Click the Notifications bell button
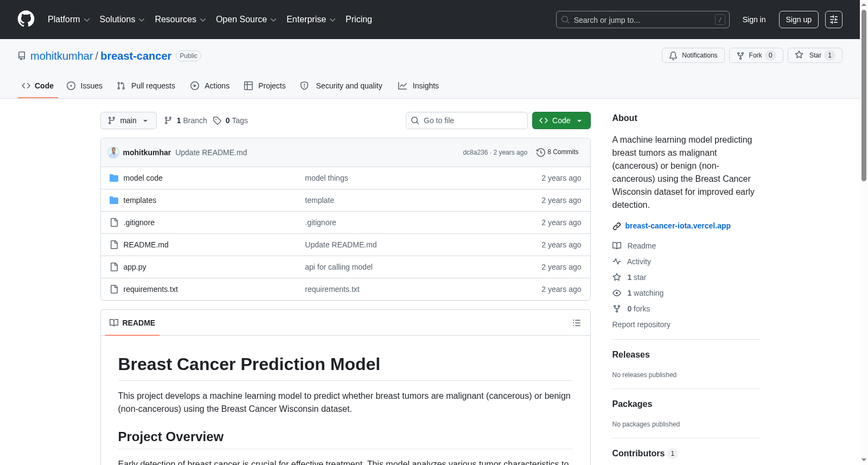 tap(693, 55)
